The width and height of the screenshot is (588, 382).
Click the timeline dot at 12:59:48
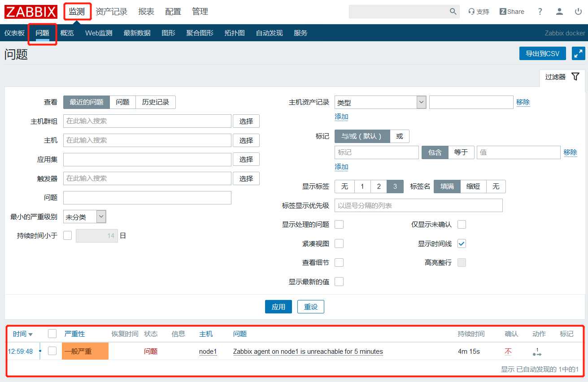[x=40, y=351]
